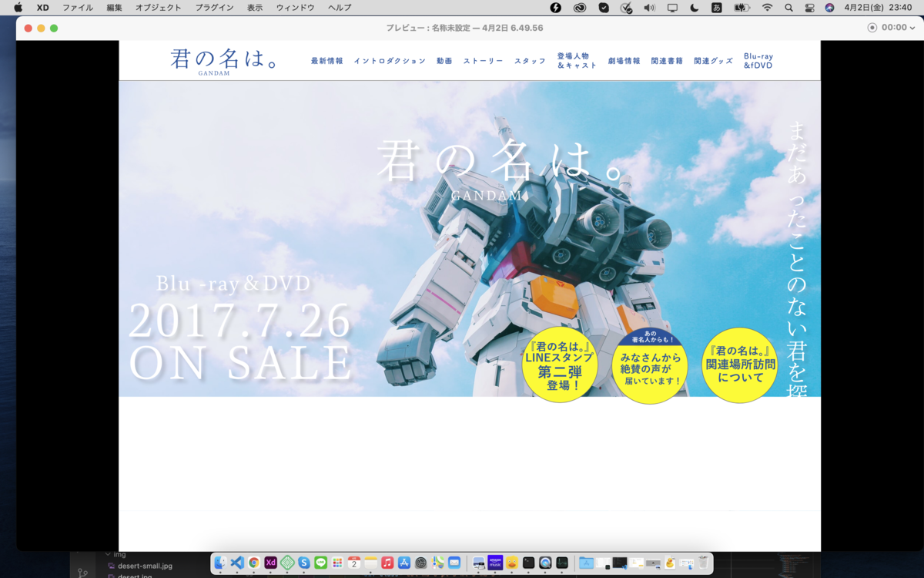Open Finder from the Dock
The width and height of the screenshot is (924, 578).
tap(220, 563)
